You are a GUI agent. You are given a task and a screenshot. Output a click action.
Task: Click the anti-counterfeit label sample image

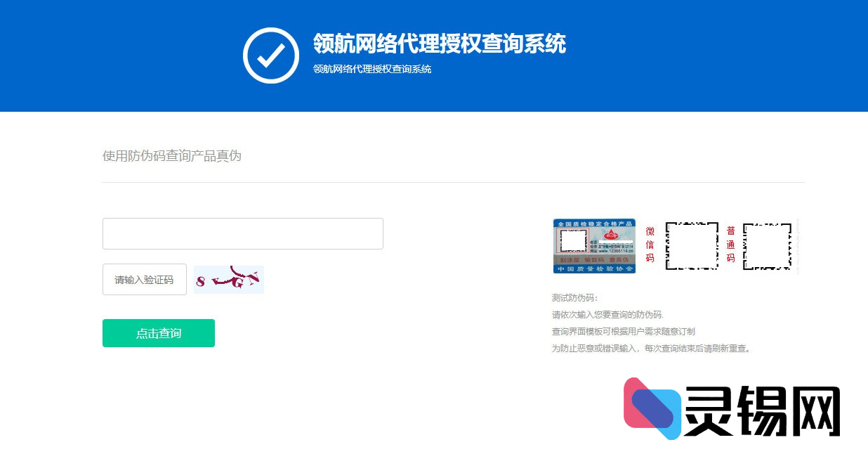593,246
